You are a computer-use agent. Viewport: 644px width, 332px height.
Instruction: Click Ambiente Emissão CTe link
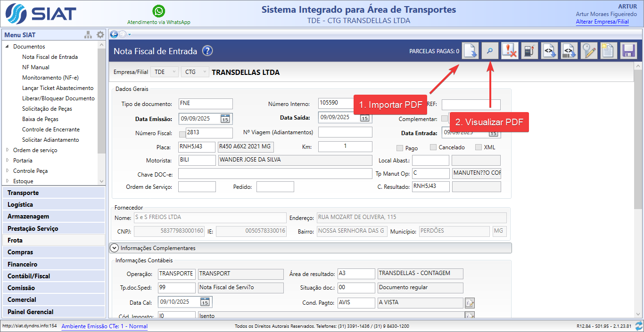104,326
